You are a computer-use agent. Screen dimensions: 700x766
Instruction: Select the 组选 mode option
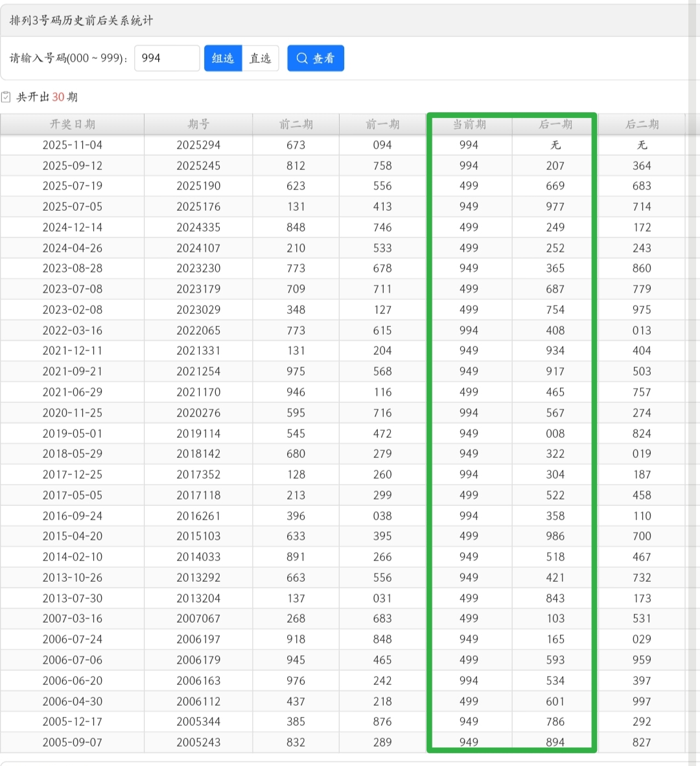click(x=223, y=58)
